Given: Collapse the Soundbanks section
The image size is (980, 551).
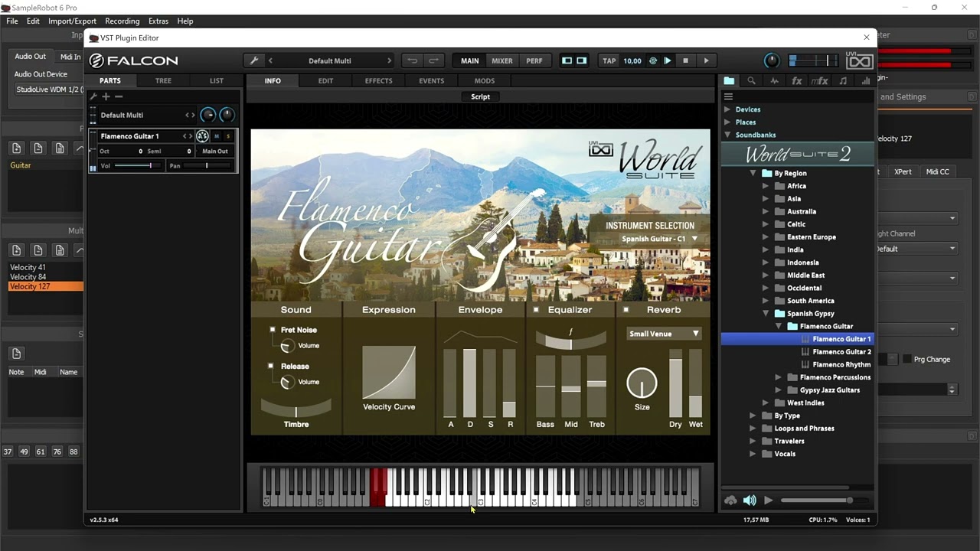Looking at the screenshot, I should (x=727, y=135).
